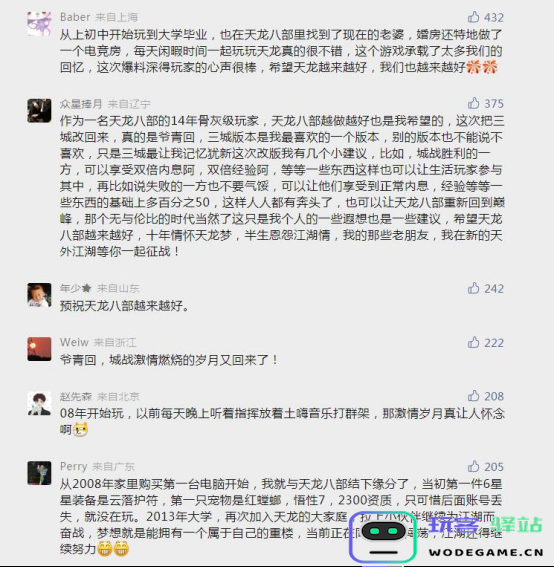Click the robot face logo icon
This screenshot has width=554, height=567.
tap(383, 537)
